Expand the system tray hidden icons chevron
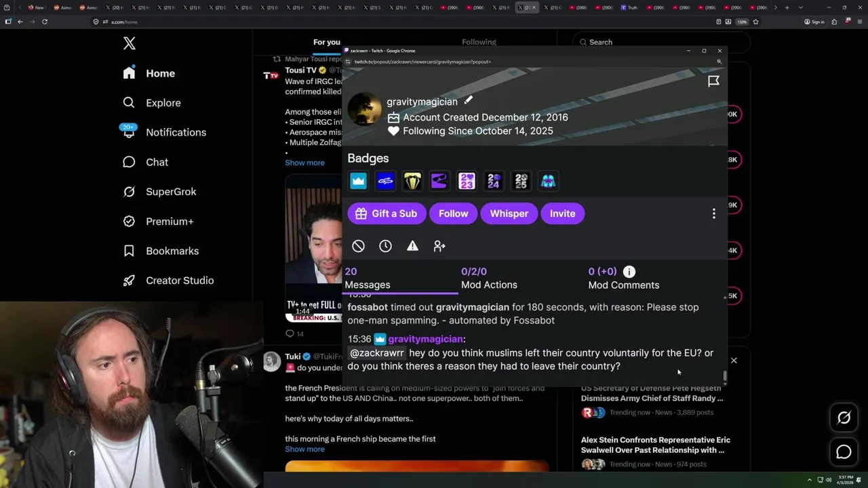The width and height of the screenshot is (868, 488). coord(809,480)
